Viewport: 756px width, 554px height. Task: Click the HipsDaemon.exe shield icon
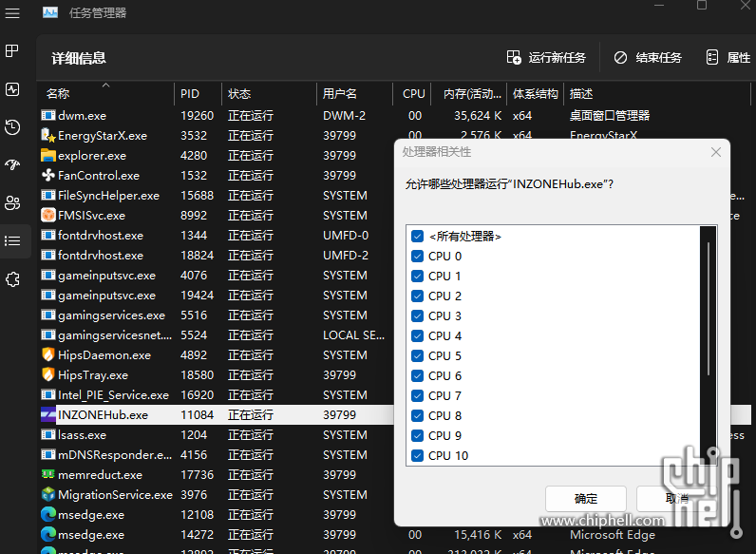(x=47, y=354)
